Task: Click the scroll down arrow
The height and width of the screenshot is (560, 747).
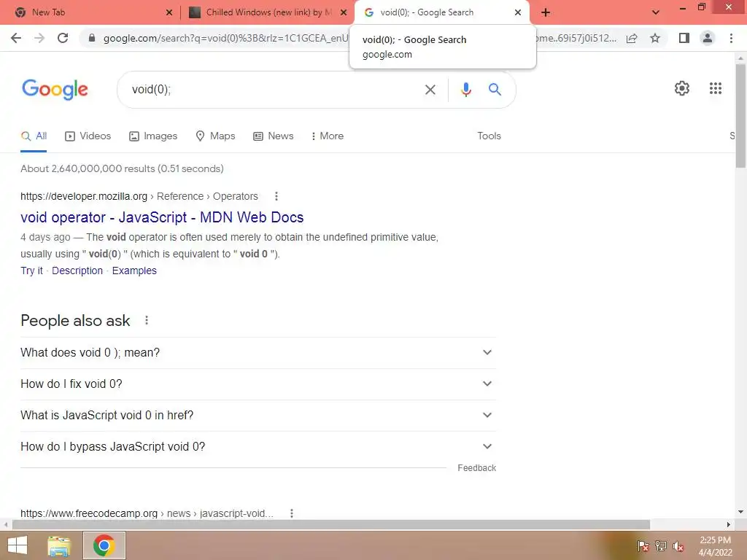Action: (740, 512)
